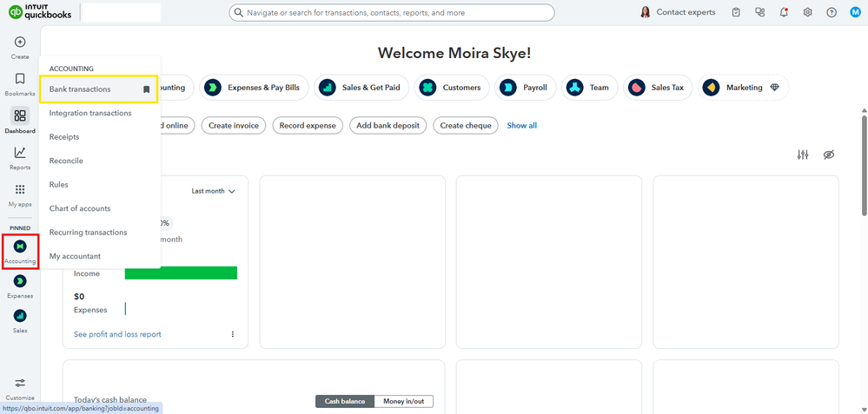Select Bank transactions menu item
The height and width of the screenshot is (414, 868).
pyautogui.click(x=98, y=89)
